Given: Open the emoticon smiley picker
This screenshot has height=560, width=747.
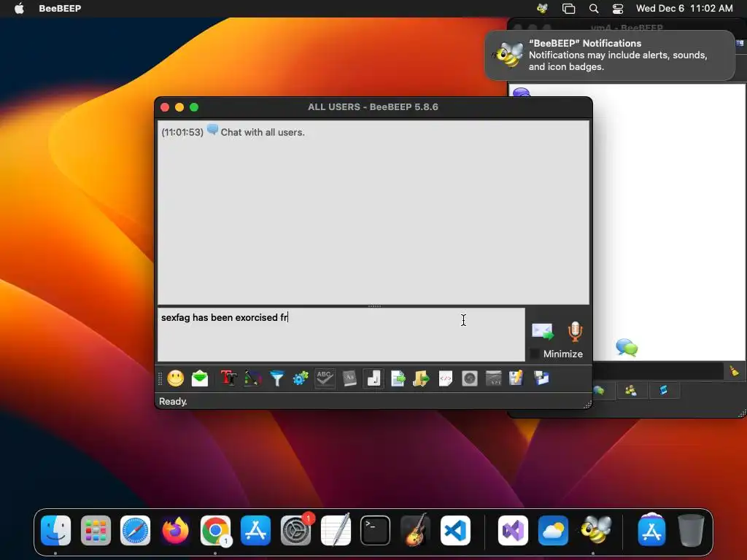Looking at the screenshot, I should pyautogui.click(x=175, y=378).
